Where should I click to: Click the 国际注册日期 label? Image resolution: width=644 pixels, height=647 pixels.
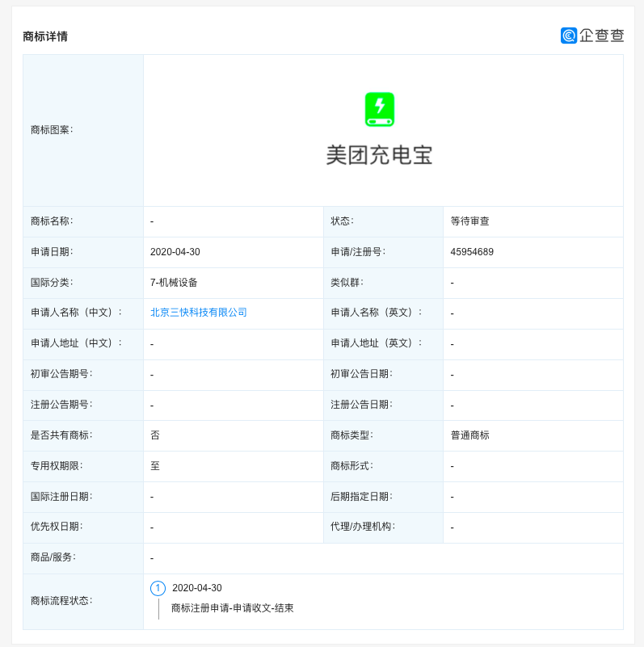click(61, 497)
